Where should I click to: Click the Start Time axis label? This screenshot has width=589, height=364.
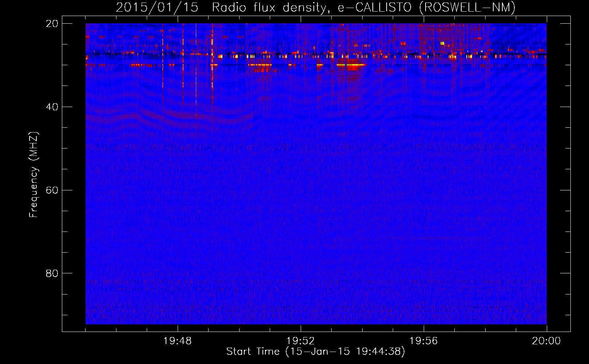(316, 352)
